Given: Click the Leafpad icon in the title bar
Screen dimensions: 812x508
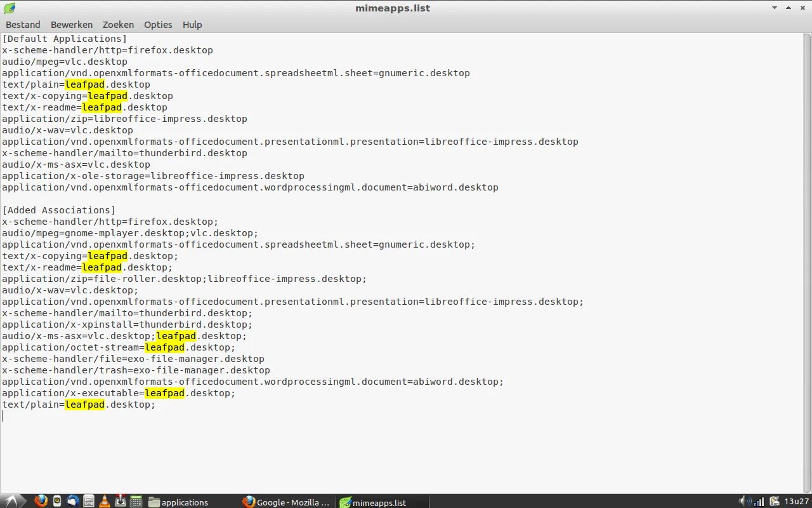Looking at the screenshot, I should pyautogui.click(x=9, y=8).
